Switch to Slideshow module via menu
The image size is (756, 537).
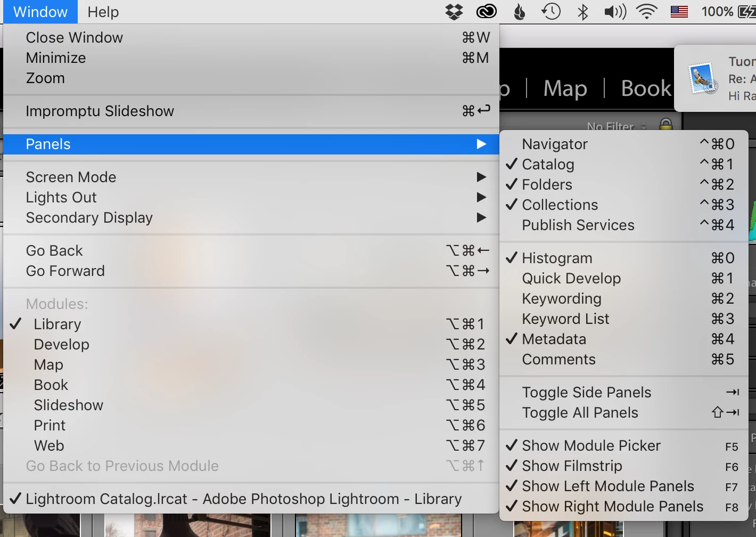(x=251, y=405)
